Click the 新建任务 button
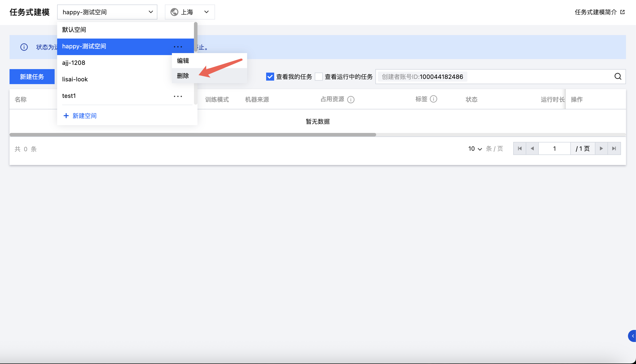636x364 pixels. pos(32,77)
